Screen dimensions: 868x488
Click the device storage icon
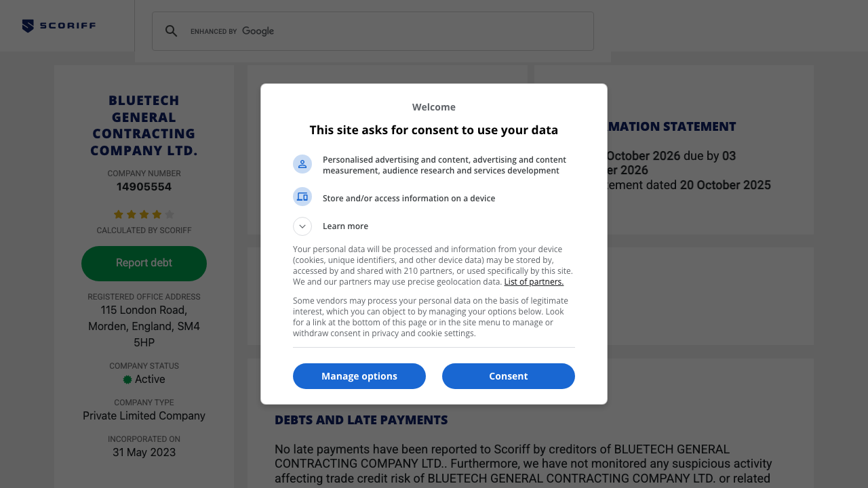click(302, 197)
